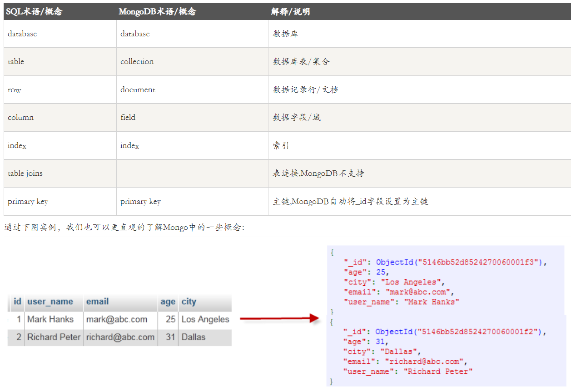Select the 'collection' cell
The width and height of the screenshot is (571, 392).
[x=193, y=61]
